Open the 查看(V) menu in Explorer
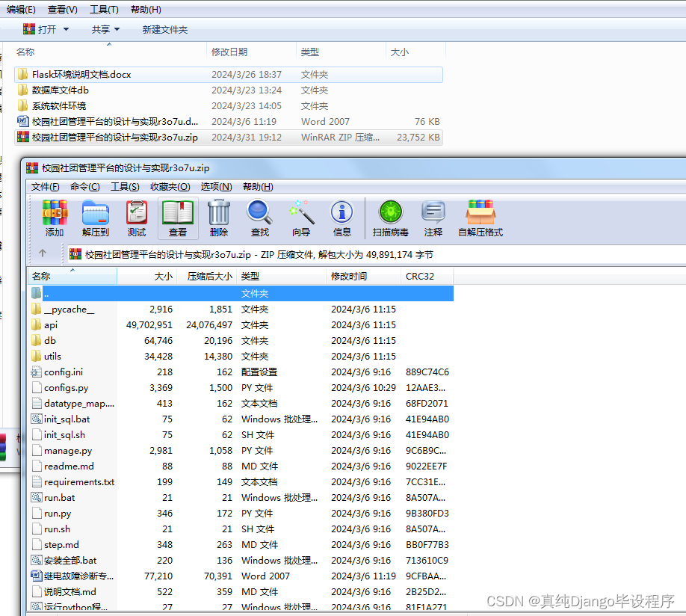 tap(62, 9)
